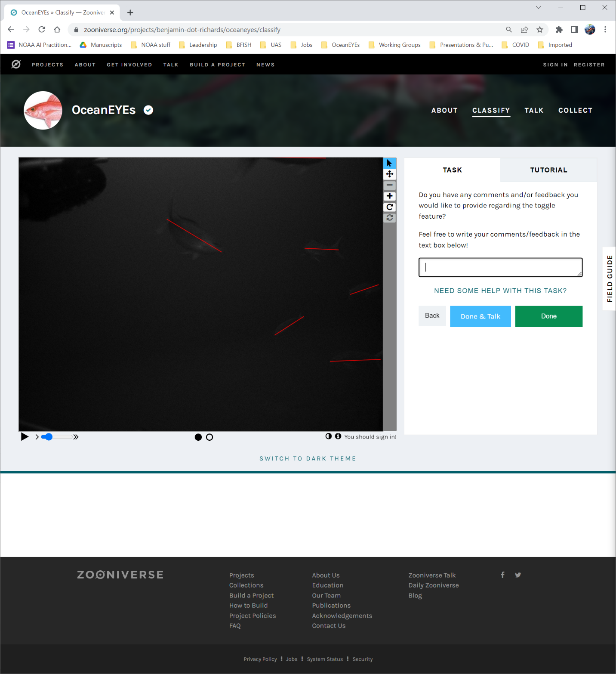This screenshot has height=674, width=616.
Task: Open the browser home page
Action: coord(57,29)
